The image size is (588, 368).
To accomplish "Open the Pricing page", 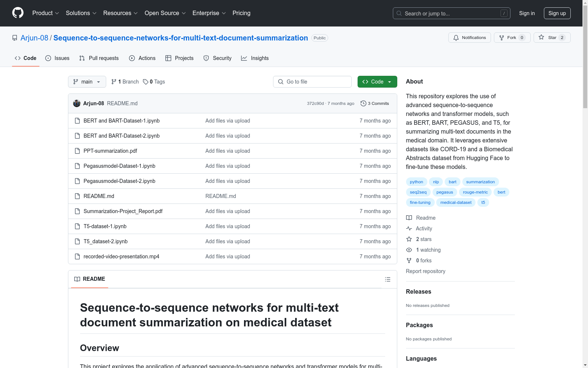I will 241,13.
